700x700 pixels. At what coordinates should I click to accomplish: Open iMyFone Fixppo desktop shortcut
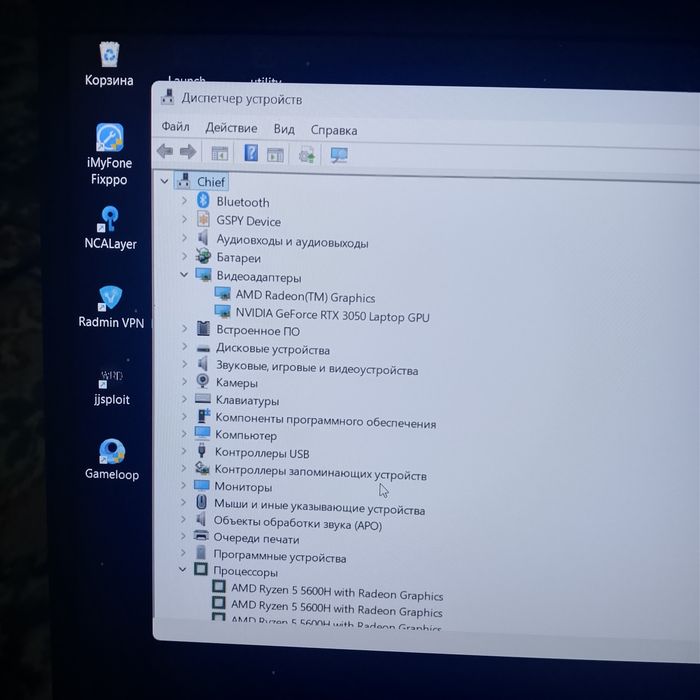click(109, 154)
